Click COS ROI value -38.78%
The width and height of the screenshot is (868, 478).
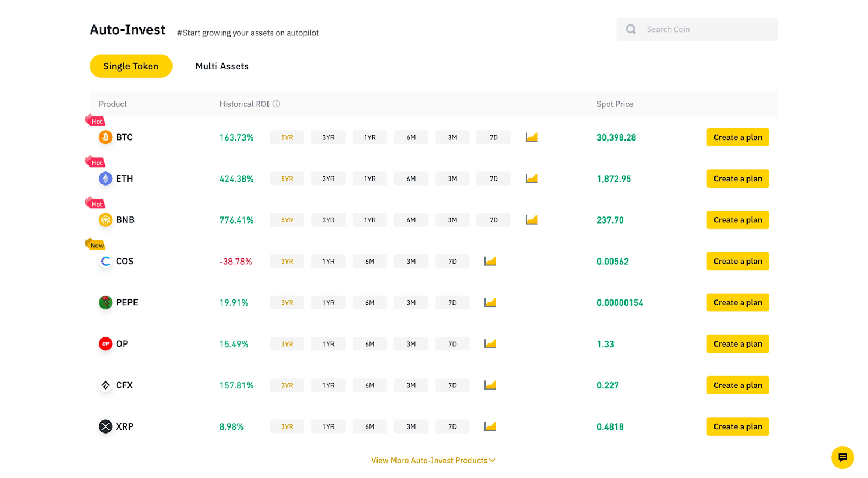tap(235, 261)
